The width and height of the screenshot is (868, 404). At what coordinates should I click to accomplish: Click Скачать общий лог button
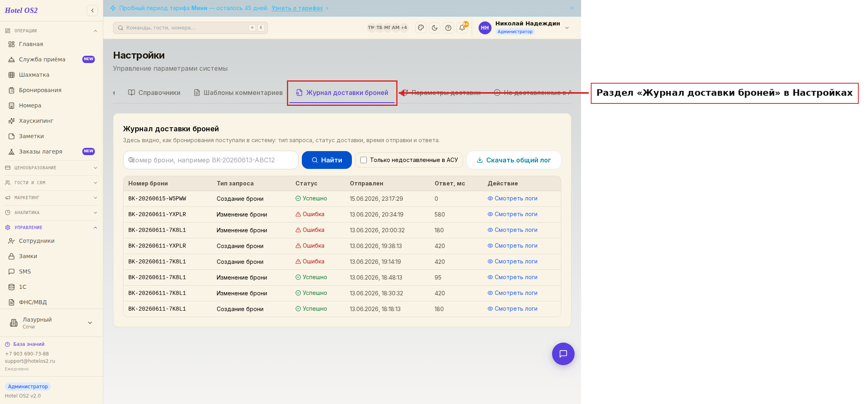click(514, 160)
